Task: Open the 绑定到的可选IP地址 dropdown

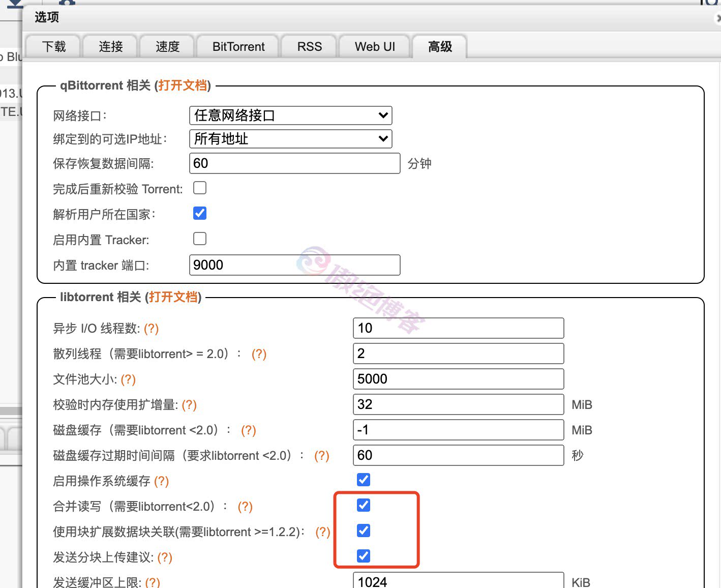Action: click(x=290, y=138)
